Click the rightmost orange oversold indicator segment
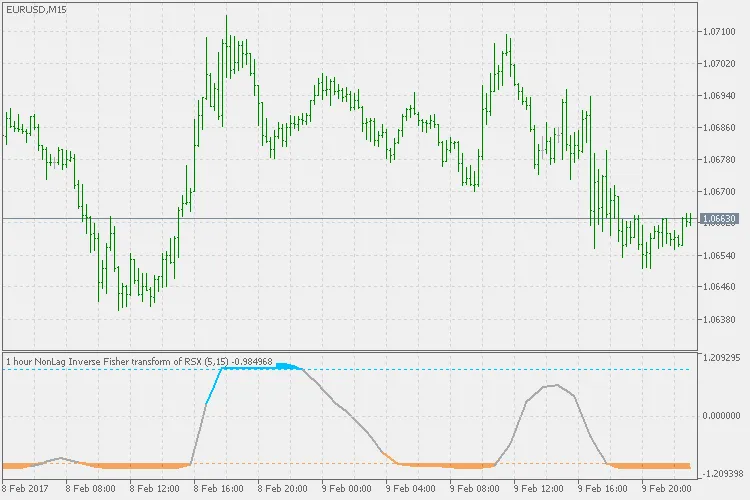 coord(650,466)
